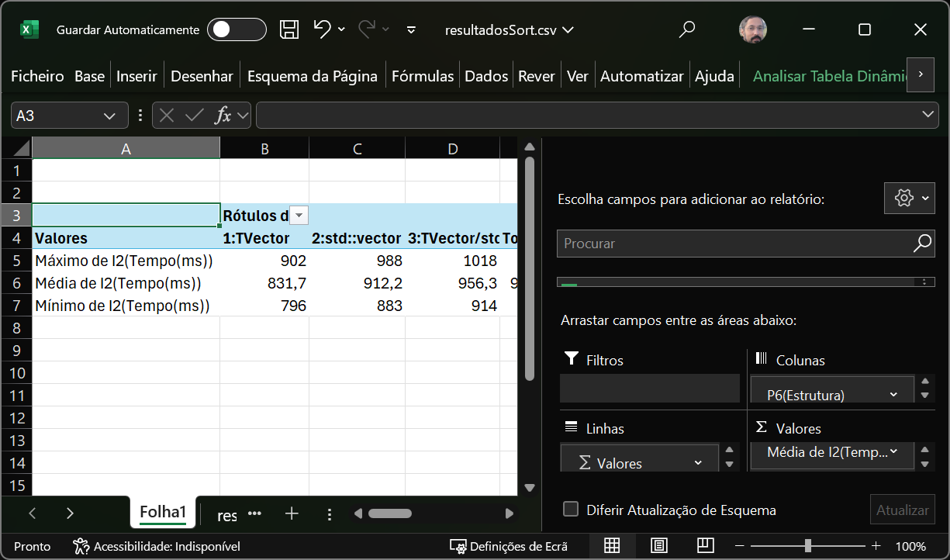Click vertical scrollbar down arrow of the sheet
The width and height of the screenshot is (950, 560).
point(530,488)
